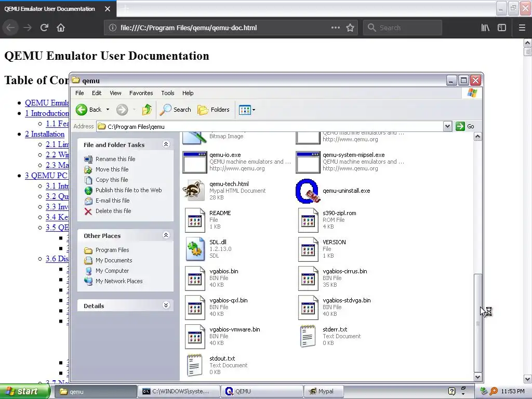Collapse the File and Folder Tasks panel
Screen dimensions: 532x399
[166, 144]
